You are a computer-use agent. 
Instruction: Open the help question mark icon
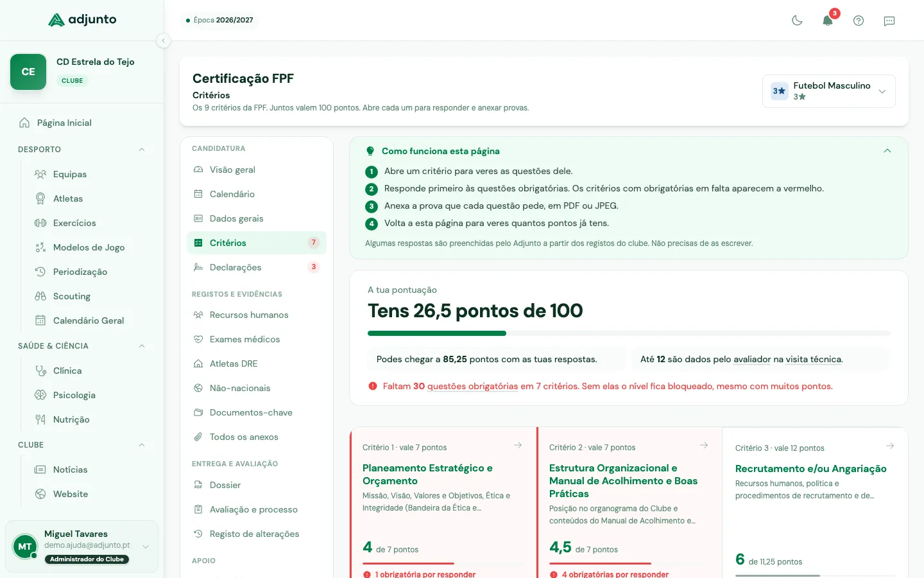click(x=859, y=21)
